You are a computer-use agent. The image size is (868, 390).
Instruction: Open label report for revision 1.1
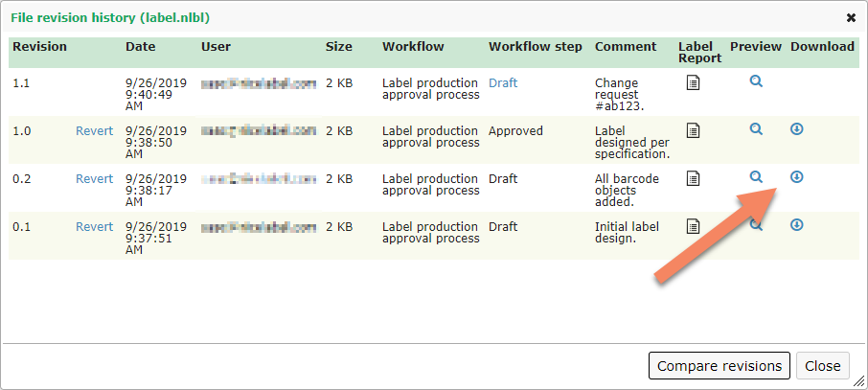(x=693, y=83)
